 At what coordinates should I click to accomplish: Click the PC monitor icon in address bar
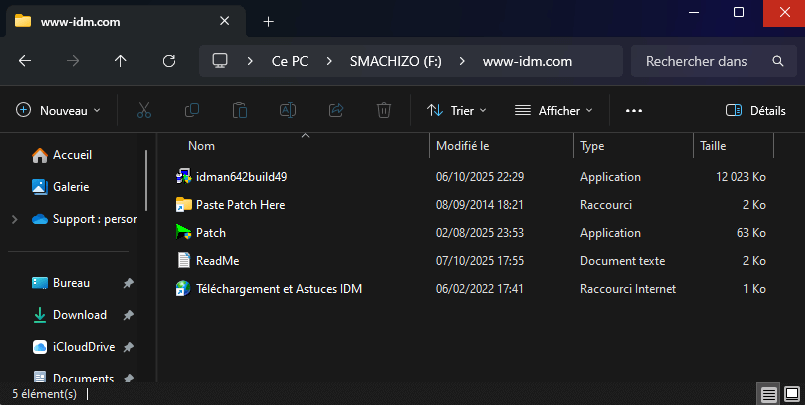click(220, 61)
